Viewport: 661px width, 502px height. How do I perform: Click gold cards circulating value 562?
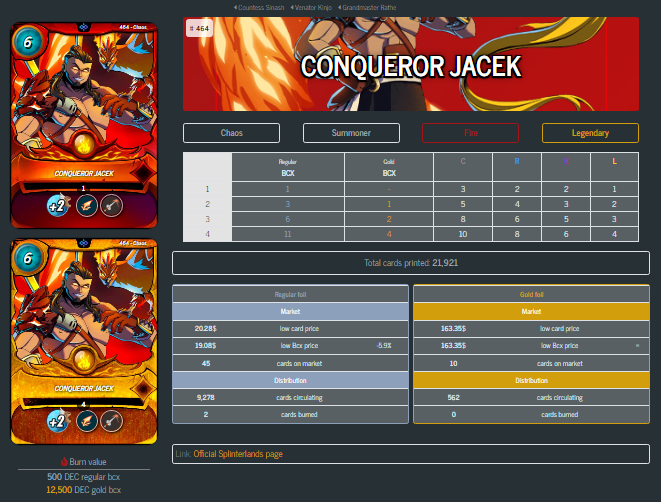pos(454,397)
